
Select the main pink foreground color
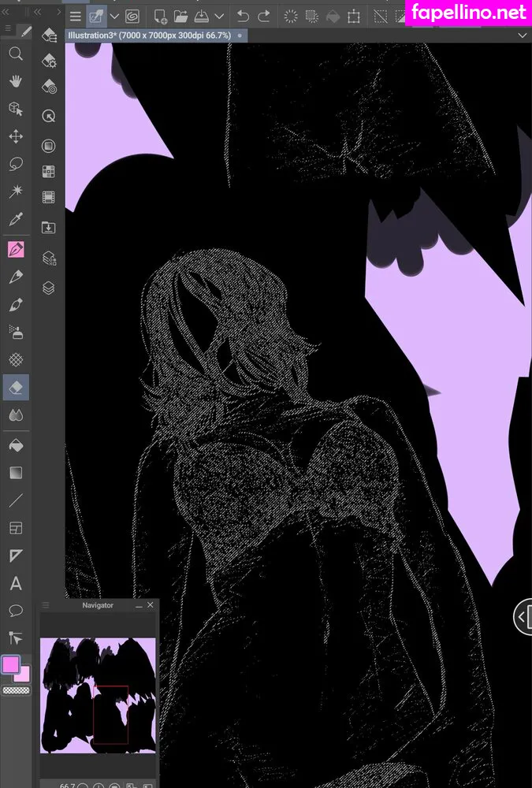[x=10, y=664]
